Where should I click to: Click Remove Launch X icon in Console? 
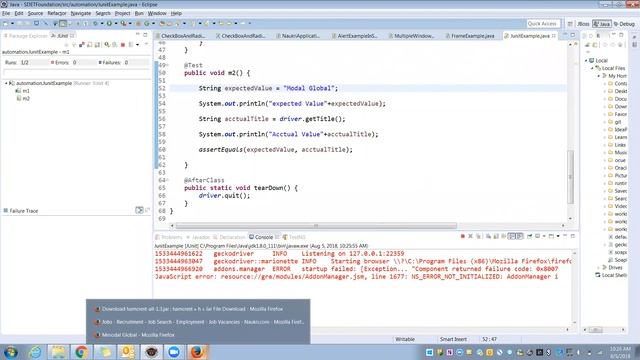click(470, 236)
